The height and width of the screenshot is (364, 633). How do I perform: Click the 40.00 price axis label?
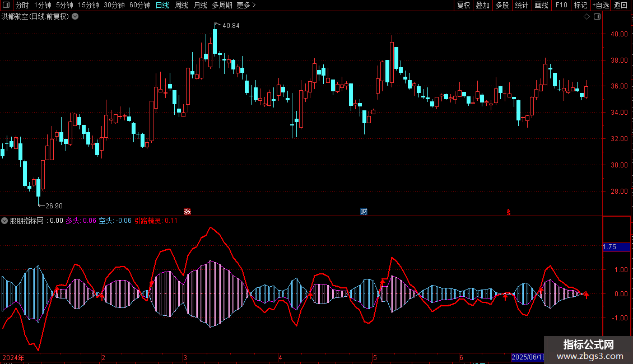(x=619, y=34)
